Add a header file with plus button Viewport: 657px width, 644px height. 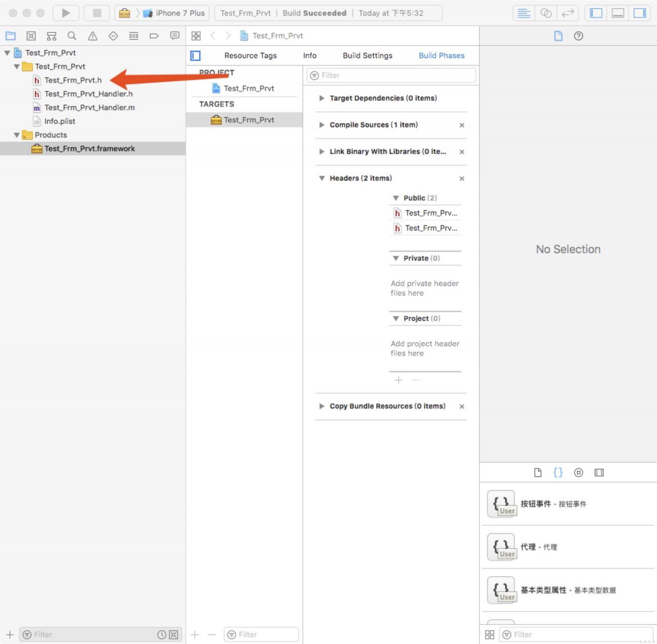point(399,380)
